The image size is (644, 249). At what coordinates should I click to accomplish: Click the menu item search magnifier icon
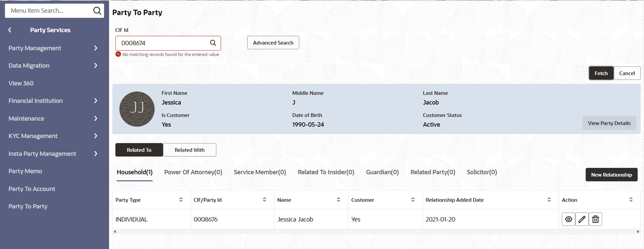click(97, 11)
